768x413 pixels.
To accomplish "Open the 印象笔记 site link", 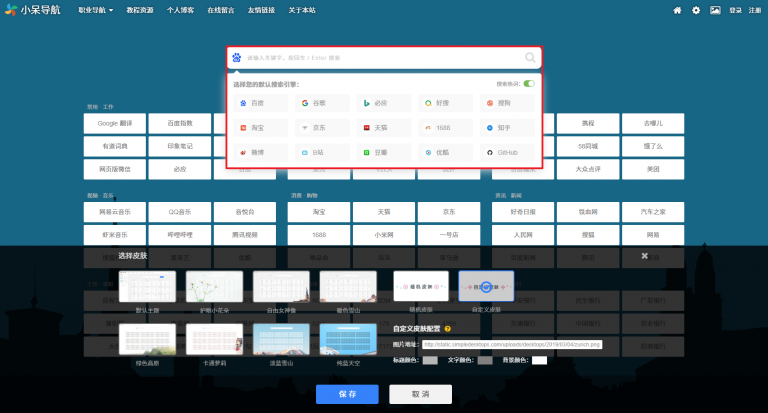I will click(180, 146).
